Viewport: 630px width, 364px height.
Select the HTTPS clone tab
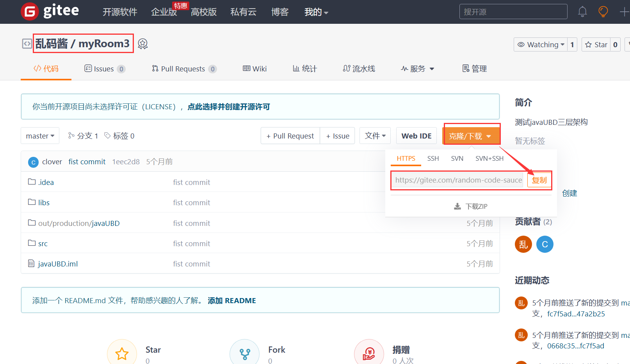click(406, 158)
